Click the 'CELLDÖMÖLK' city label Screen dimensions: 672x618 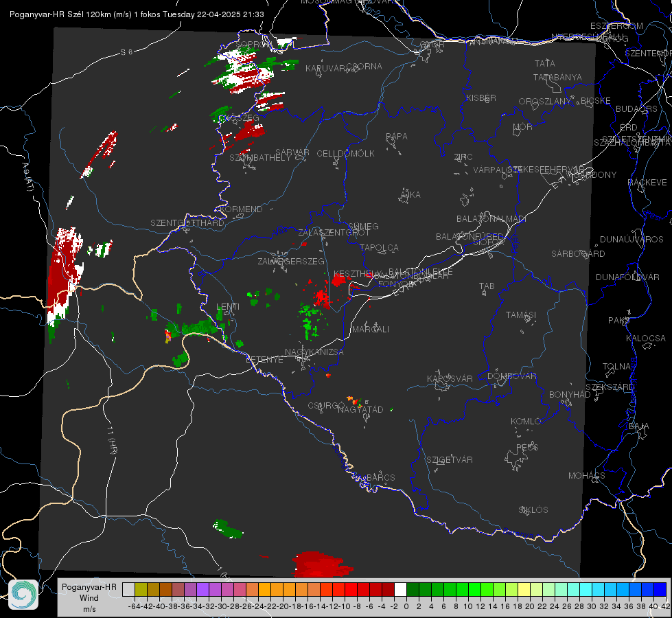[345, 154]
